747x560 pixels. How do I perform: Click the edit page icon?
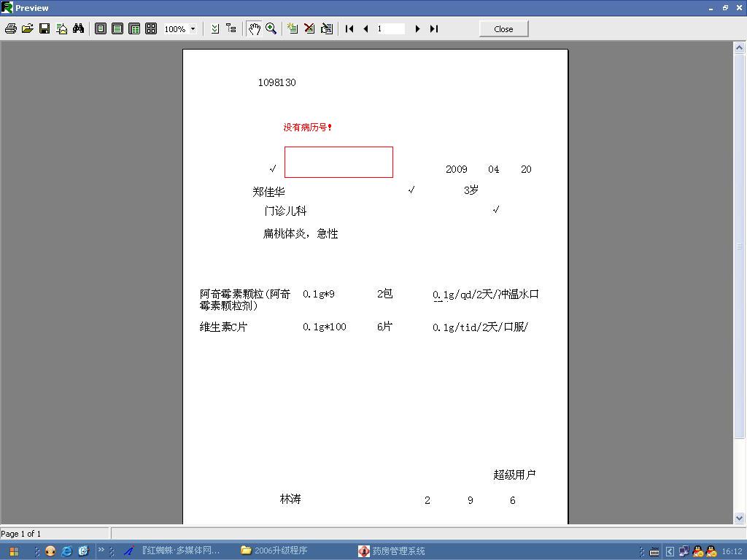coord(327,28)
